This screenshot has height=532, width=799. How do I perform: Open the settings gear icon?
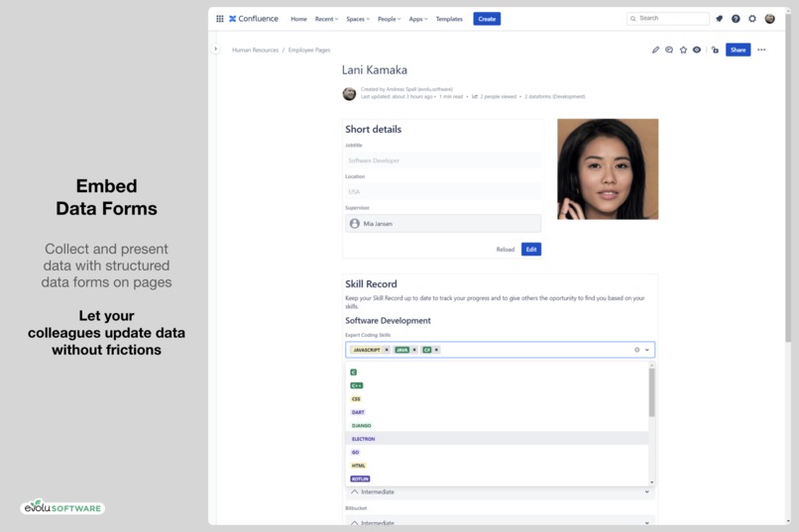pos(752,19)
